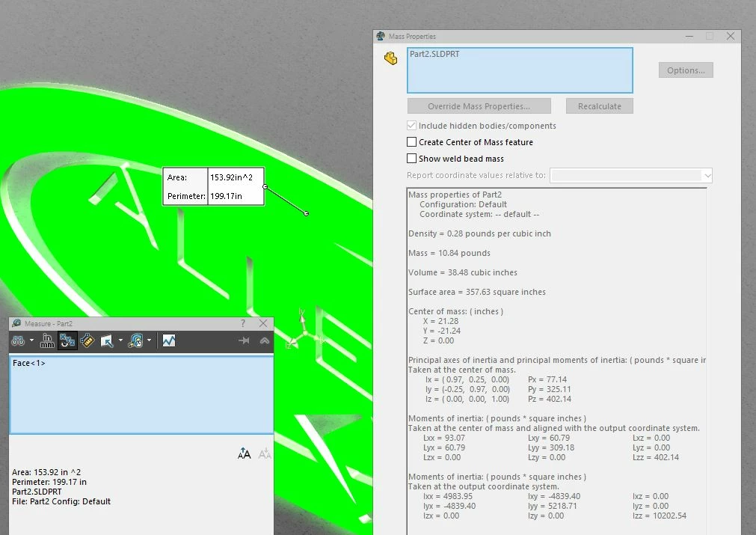Screen dimensions: 756x535
Task: Click the Area value 153.92in^2 in callout
Action: point(231,177)
